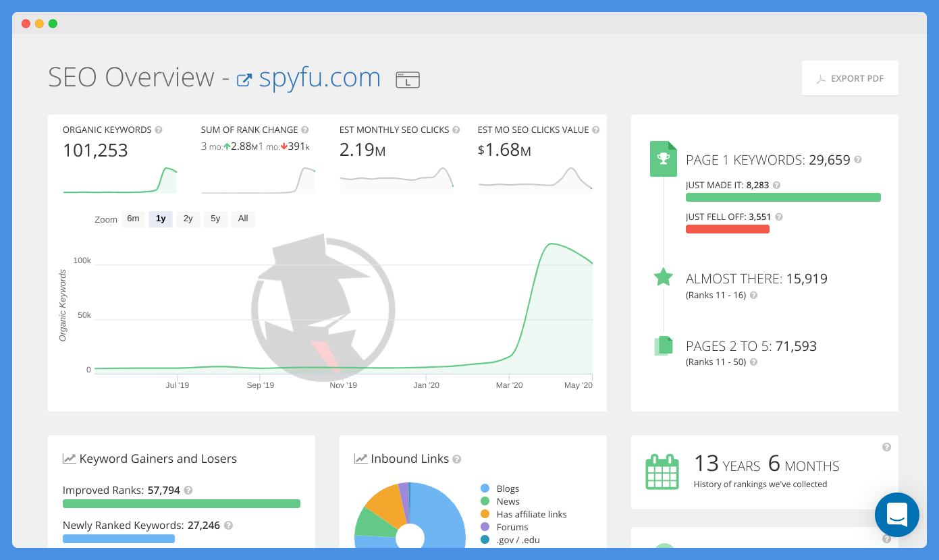Set chart zoom to 5y

pos(215,219)
